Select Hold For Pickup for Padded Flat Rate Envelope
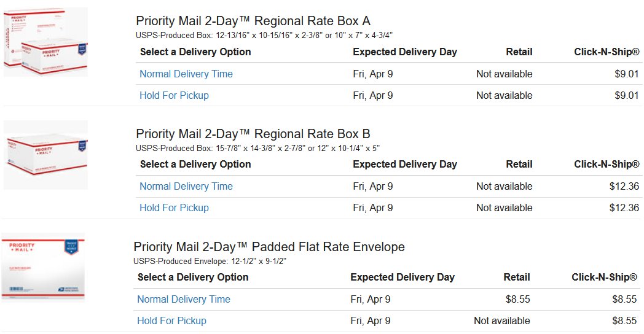 [171, 321]
